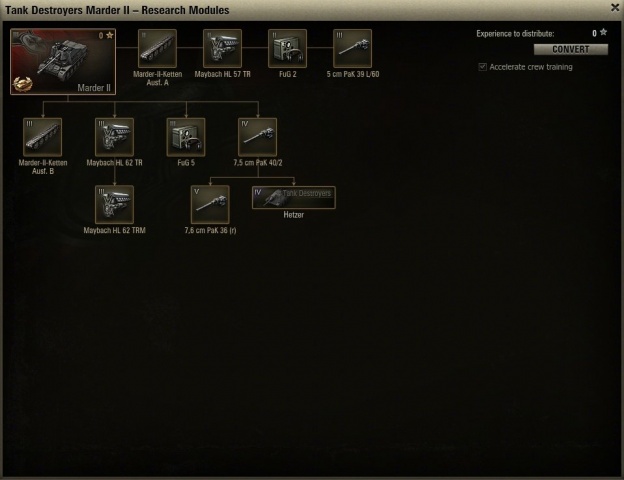Click the star next to experience to distribute
Screen dimensions: 624x480
[x=604, y=32]
